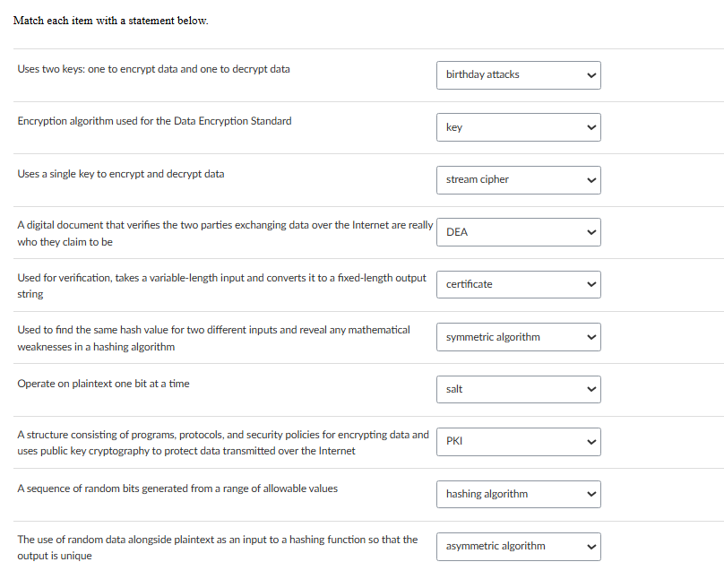
Task: Expand the "certificate" dropdown
Action: coord(518,285)
